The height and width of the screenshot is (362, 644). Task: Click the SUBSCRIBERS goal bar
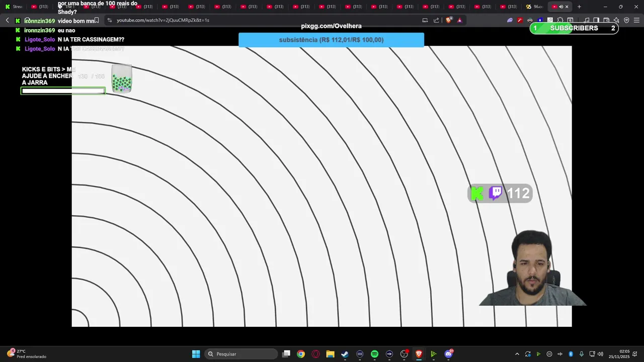pos(574,28)
